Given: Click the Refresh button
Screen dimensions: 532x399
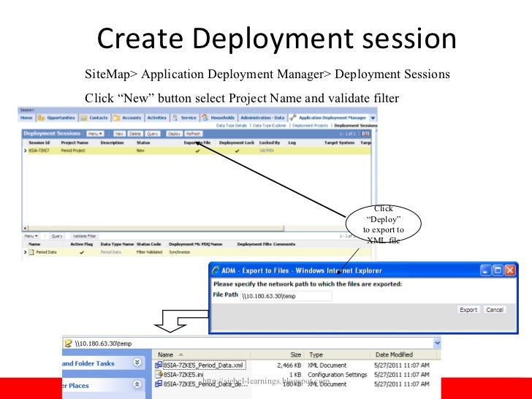Looking at the screenshot, I should 194,134.
